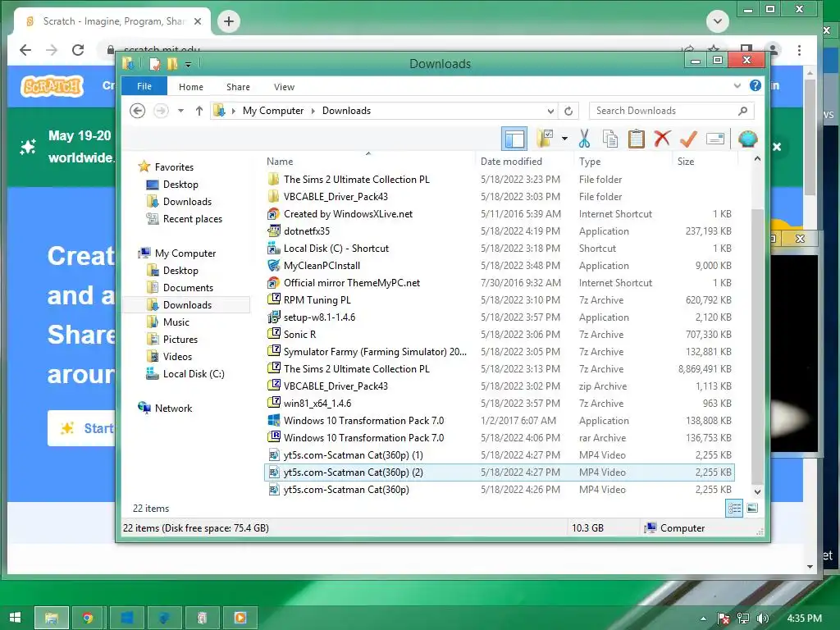Select win81_x64_1.4.6 archive file
The height and width of the screenshot is (630, 840).
tap(317, 404)
